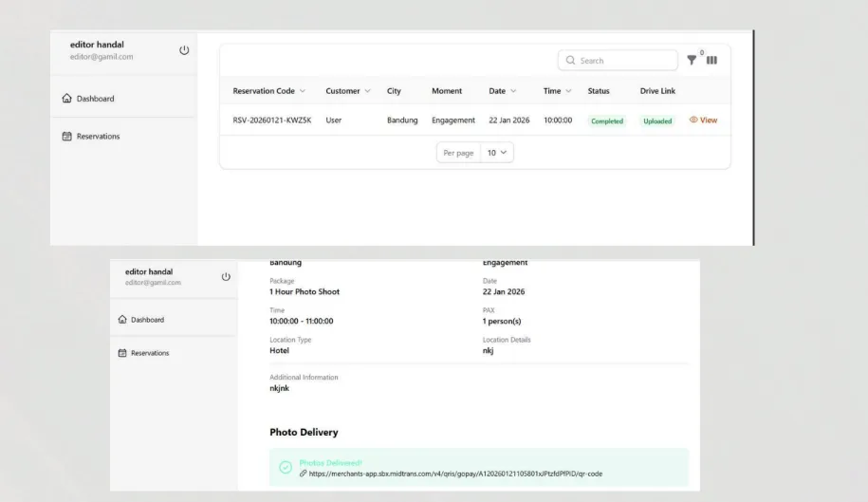This screenshot has height=502, width=868.
Task: Click the green Uploaded drive link badge
Action: pos(657,121)
